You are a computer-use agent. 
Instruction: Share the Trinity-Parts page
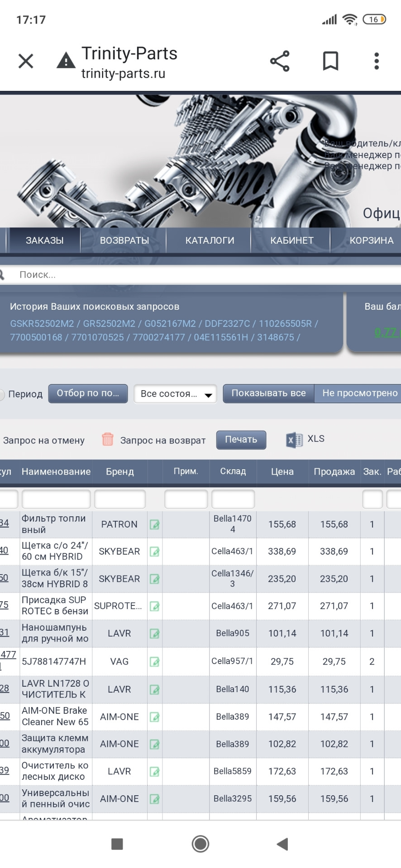[280, 61]
